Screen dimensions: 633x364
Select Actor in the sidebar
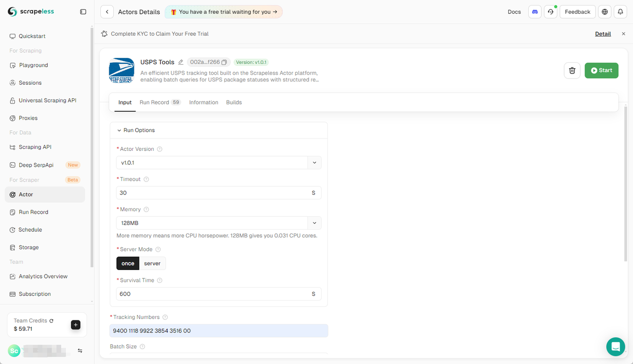click(45, 194)
